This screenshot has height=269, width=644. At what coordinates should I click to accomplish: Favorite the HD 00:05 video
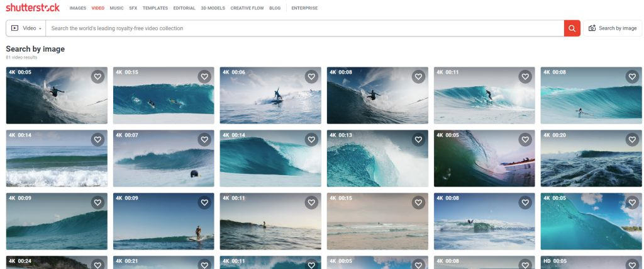coord(633,265)
